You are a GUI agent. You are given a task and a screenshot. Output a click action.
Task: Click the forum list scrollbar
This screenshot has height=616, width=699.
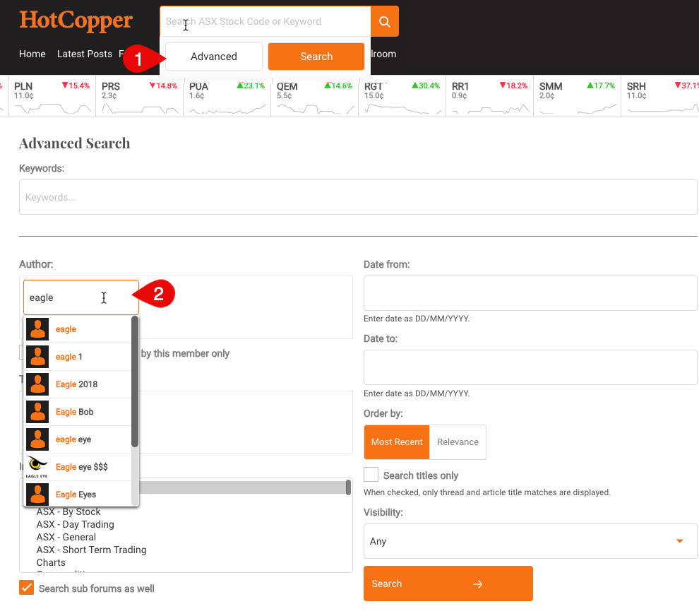tap(348, 487)
